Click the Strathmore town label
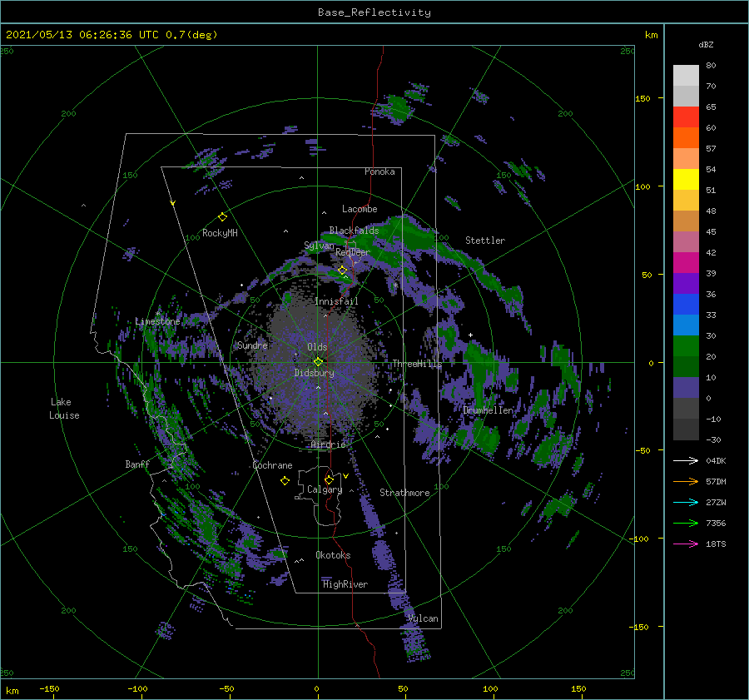 (404, 493)
